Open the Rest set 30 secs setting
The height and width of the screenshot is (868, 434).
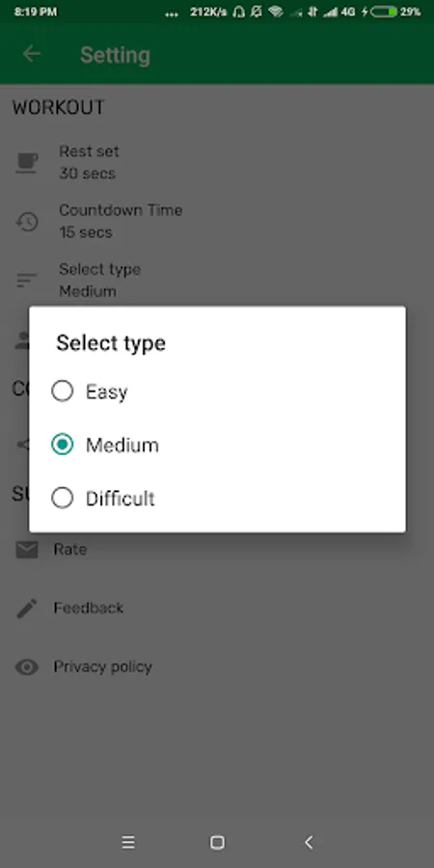[217, 163]
